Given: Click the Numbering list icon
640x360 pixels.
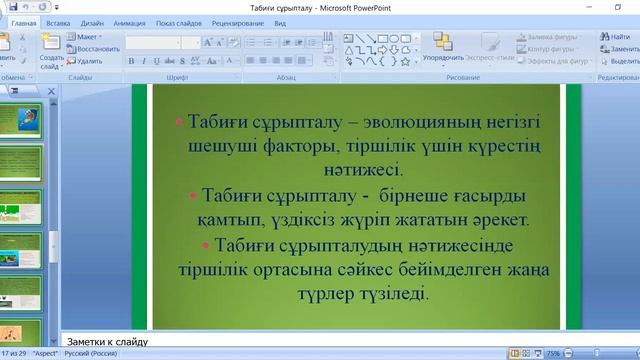Looking at the screenshot, I should [269, 42].
